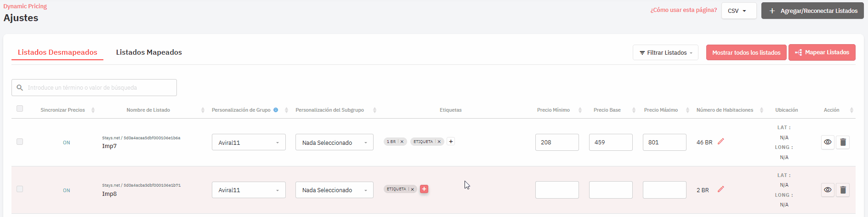Remove the ETIQUETA tag on Imp7
Screen dimensions: 868x217
click(x=439, y=142)
